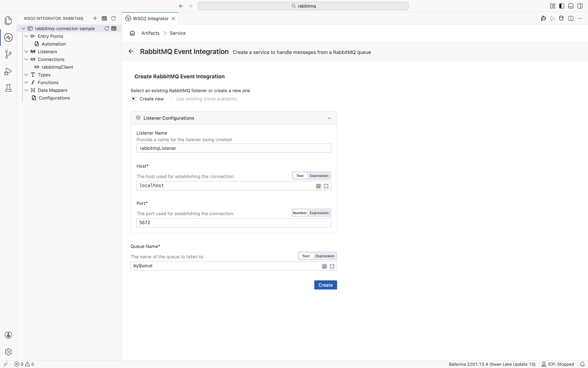Open helper pane icon in Host field

coord(318,186)
